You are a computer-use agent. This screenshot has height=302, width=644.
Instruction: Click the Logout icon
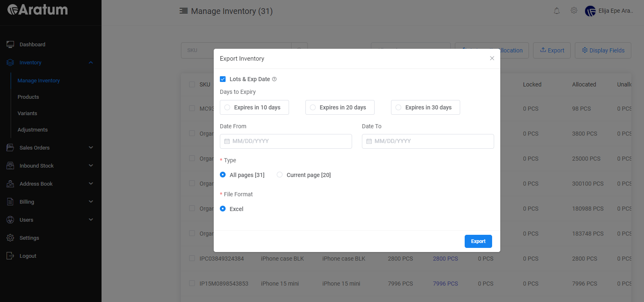(x=10, y=256)
